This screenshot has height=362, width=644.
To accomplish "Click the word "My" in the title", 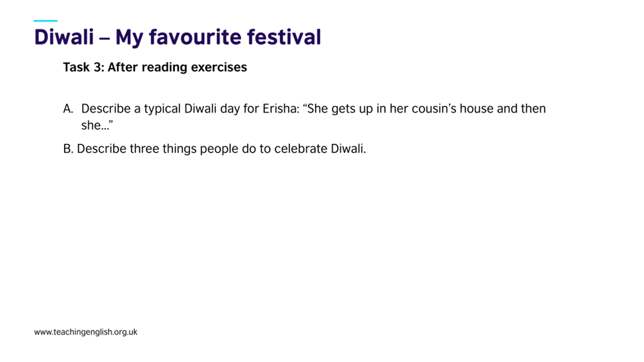I will pos(130,38).
